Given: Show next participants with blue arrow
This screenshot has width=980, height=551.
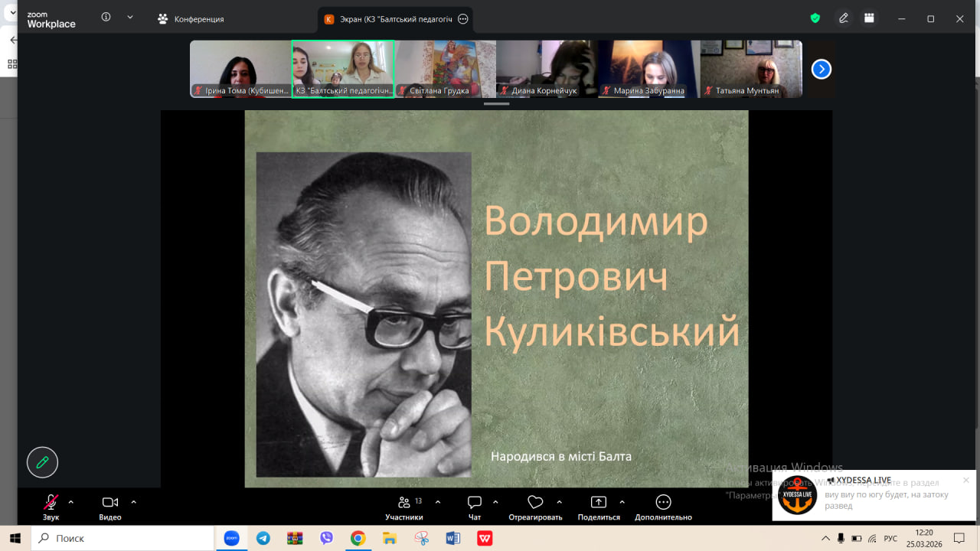Looking at the screenshot, I should (821, 70).
